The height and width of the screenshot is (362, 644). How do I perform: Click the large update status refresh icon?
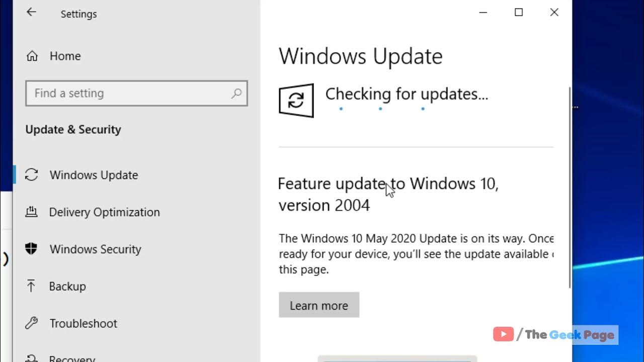coord(296,101)
